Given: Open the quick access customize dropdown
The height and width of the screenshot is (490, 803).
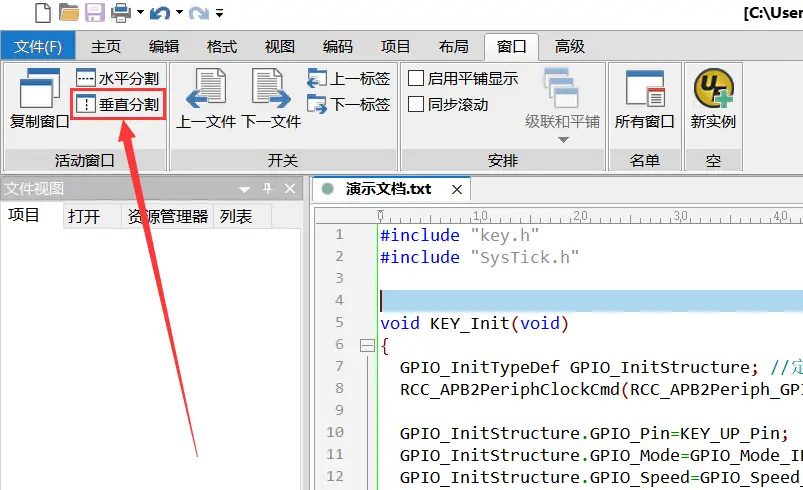Looking at the screenshot, I should point(219,13).
